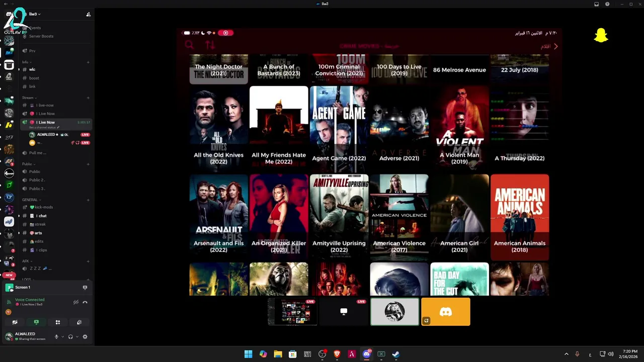Join the Pull me voice channel
Screen dimensions: 644x362
(38, 153)
